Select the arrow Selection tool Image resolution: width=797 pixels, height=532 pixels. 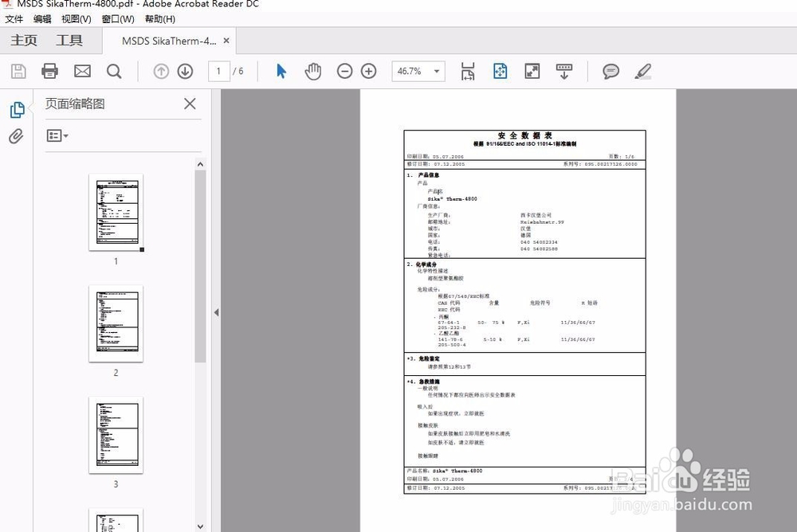pos(281,71)
